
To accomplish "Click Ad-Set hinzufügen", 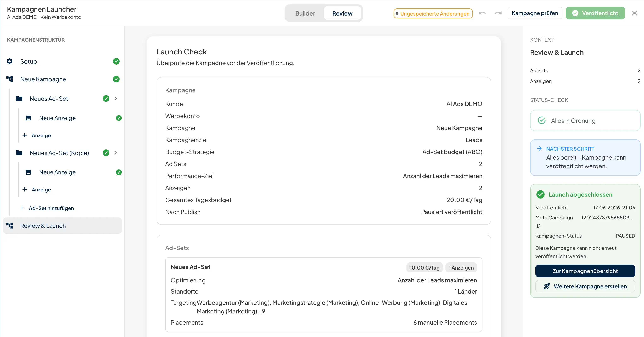I will coord(47,208).
